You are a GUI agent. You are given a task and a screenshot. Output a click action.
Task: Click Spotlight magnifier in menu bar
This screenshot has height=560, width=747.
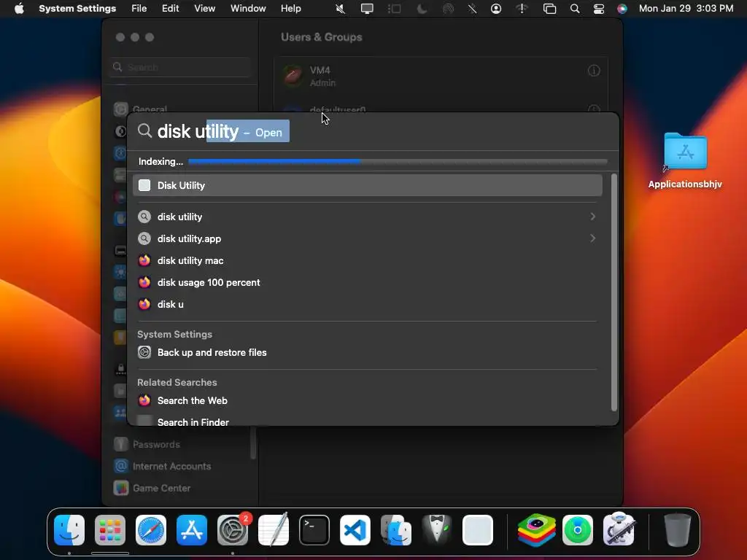575,9
